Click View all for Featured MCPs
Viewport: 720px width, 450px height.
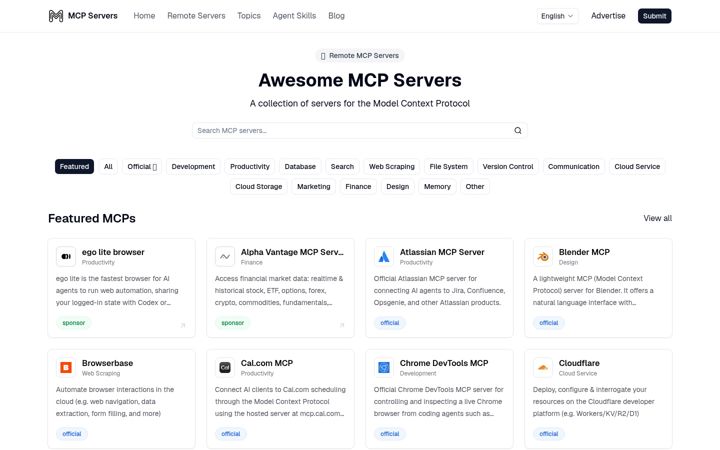658,218
